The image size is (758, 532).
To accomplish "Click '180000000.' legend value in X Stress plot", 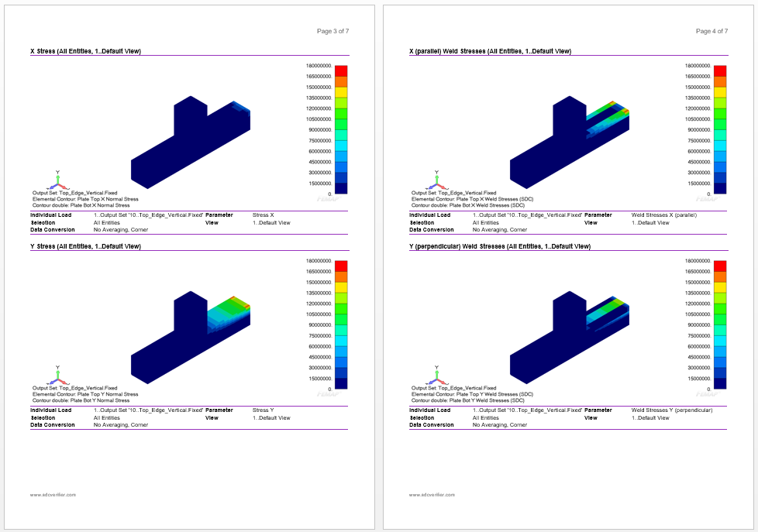I will tap(319, 66).
